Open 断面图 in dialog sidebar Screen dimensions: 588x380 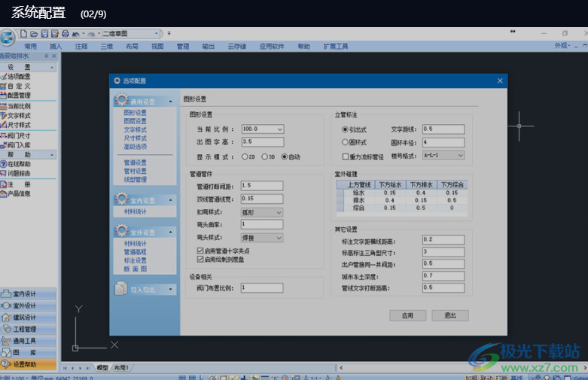pos(136,269)
